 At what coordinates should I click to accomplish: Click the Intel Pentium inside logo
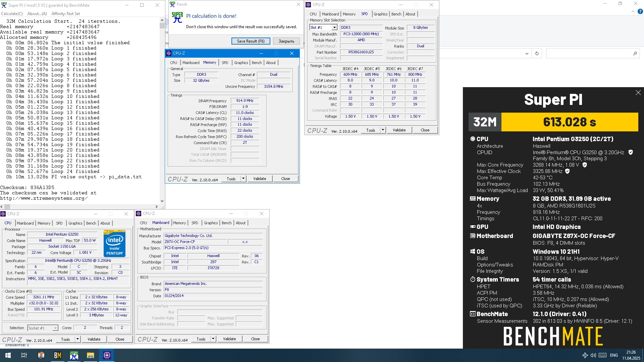click(x=114, y=243)
